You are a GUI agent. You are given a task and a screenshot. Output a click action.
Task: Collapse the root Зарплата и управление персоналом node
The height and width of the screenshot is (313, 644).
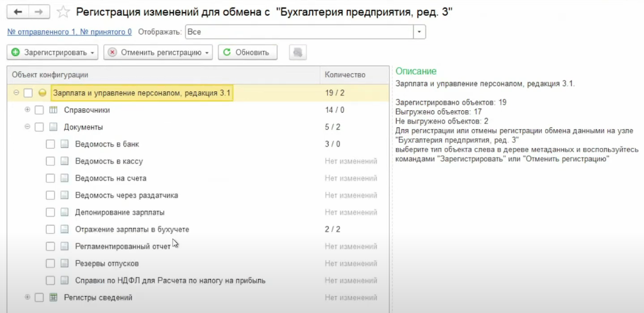16,93
